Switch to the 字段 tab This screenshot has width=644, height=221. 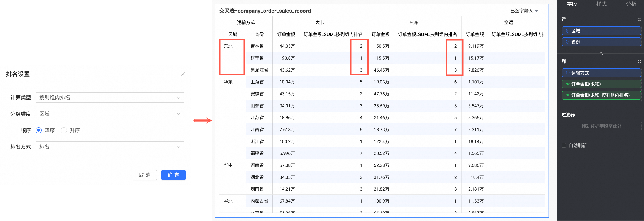(x=572, y=4)
